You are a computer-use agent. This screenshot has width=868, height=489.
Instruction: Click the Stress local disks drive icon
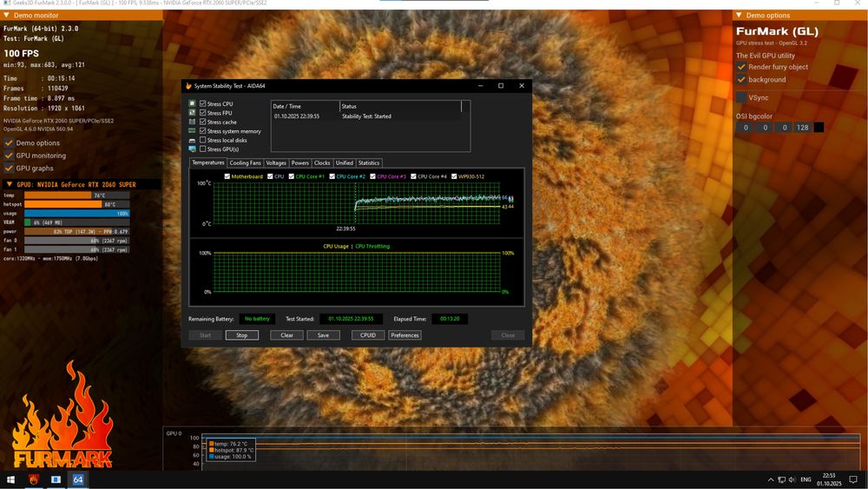192,140
